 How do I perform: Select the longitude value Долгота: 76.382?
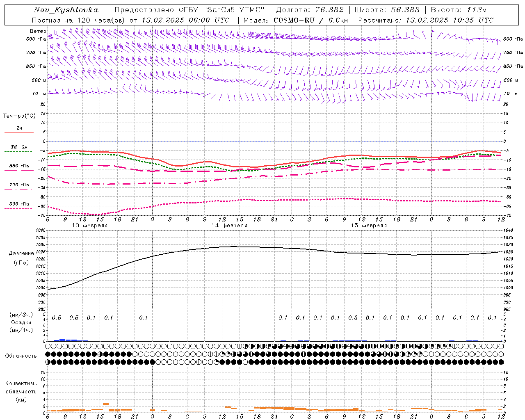point(310,10)
